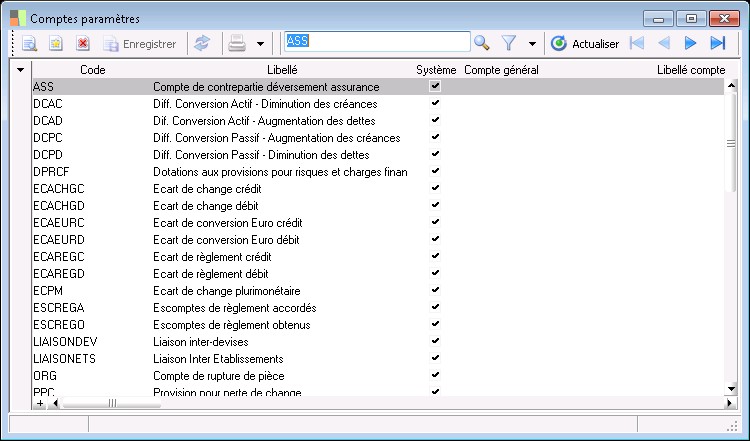Open the filter dropdown arrow
This screenshot has height=441, width=750.
[532, 44]
